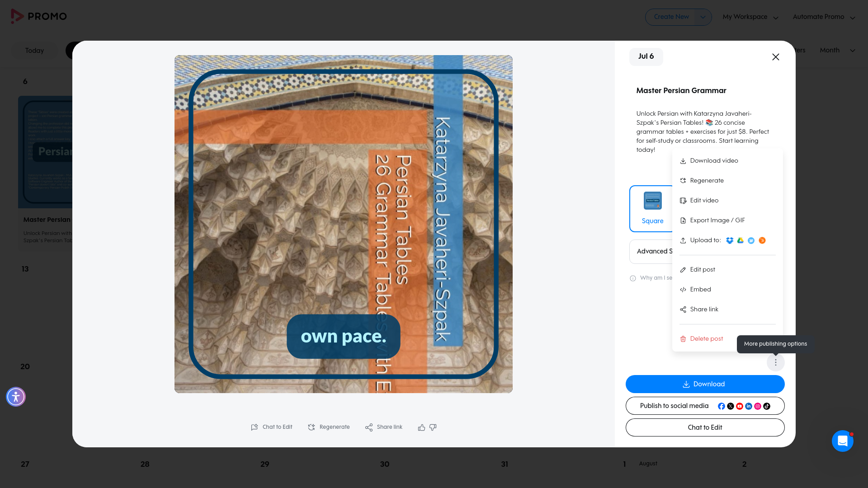Click Regenerate below the video preview

pos(329,427)
